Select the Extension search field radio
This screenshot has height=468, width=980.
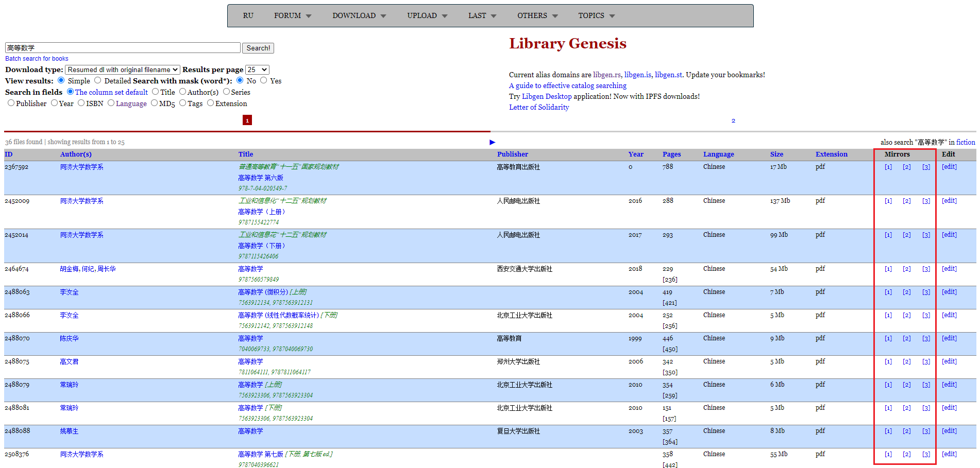click(210, 103)
